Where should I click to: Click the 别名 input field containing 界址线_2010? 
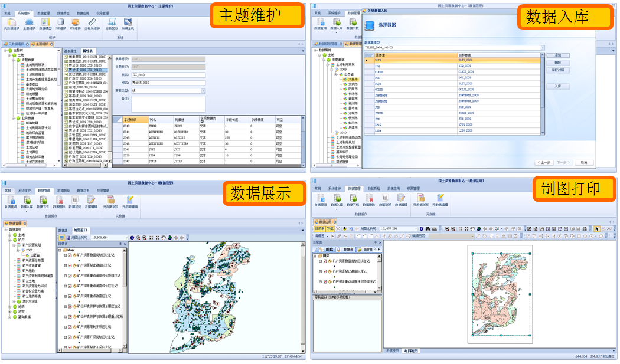point(168,83)
